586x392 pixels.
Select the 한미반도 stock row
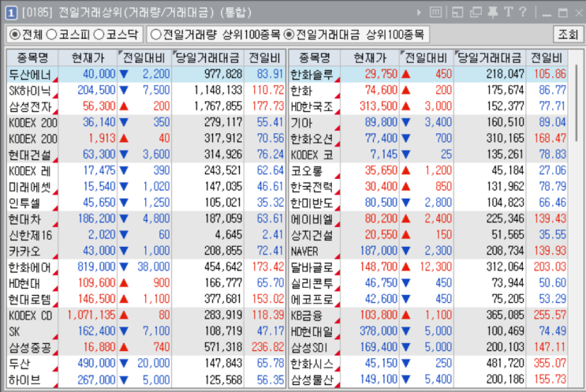428,203
